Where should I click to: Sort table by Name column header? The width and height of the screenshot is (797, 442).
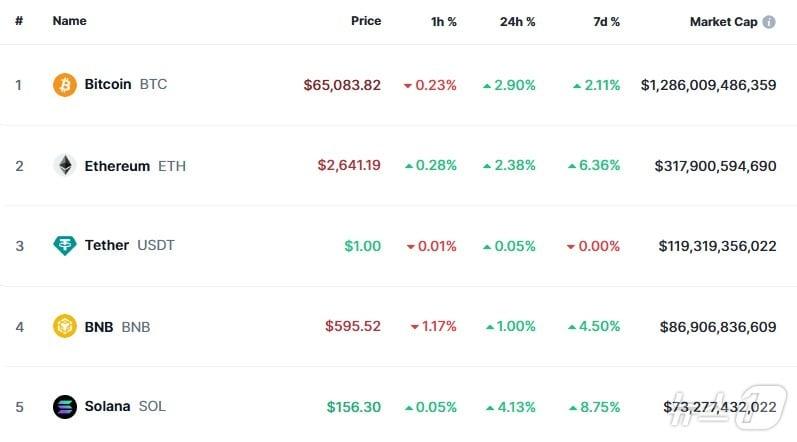click(x=70, y=21)
